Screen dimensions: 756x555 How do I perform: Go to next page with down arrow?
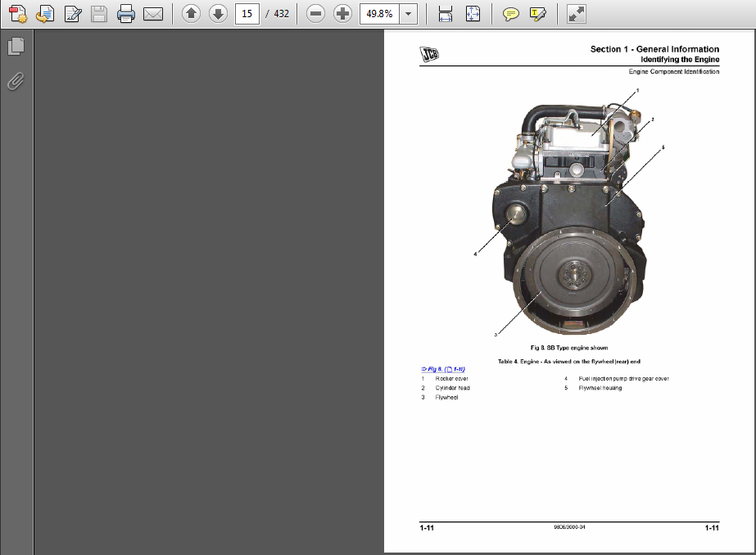(x=218, y=14)
